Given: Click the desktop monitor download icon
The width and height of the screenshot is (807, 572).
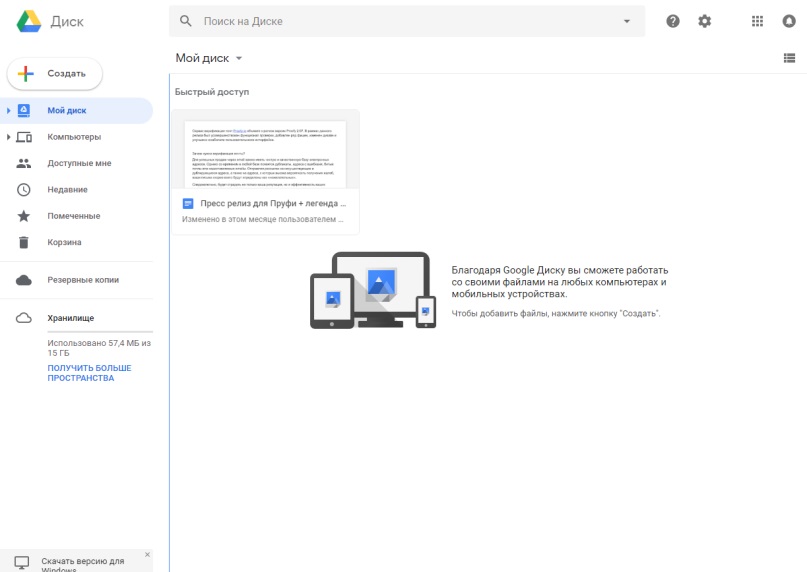Looking at the screenshot, I should 22,563.
